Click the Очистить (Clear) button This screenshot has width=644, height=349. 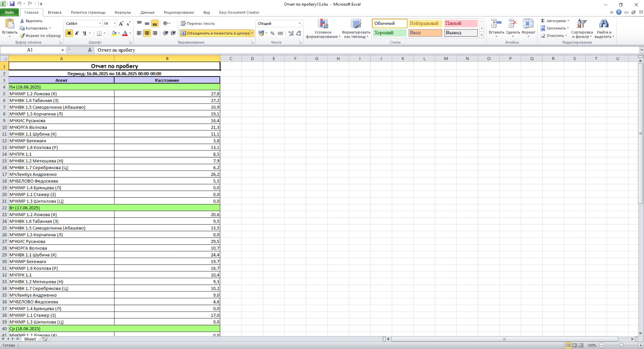(x=554, y=35)
